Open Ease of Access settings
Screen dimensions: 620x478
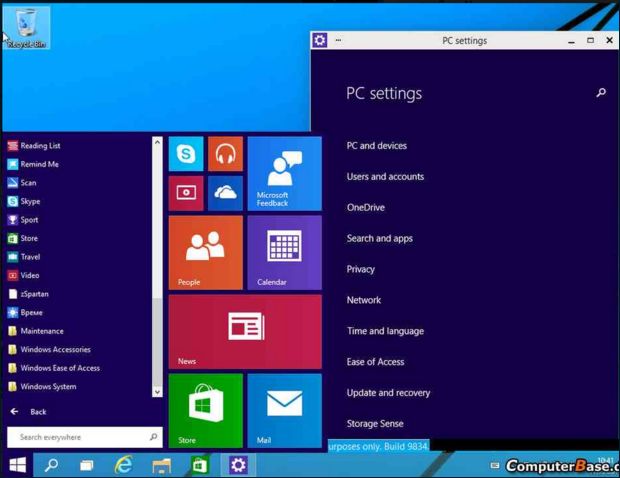(x=376, y=362)
